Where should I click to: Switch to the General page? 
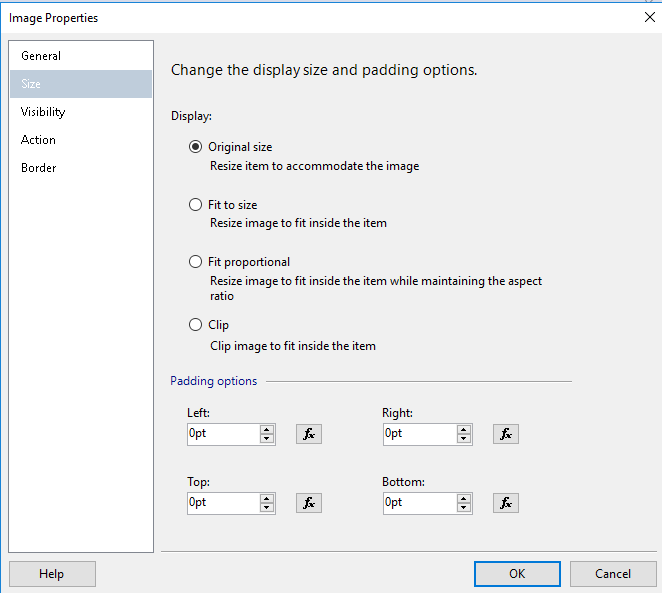41,56
